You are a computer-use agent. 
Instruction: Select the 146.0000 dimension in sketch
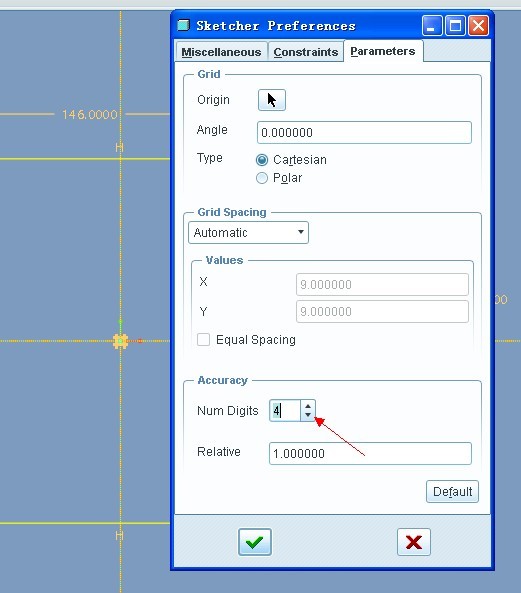pyautogui.click(x=90, y=114)
